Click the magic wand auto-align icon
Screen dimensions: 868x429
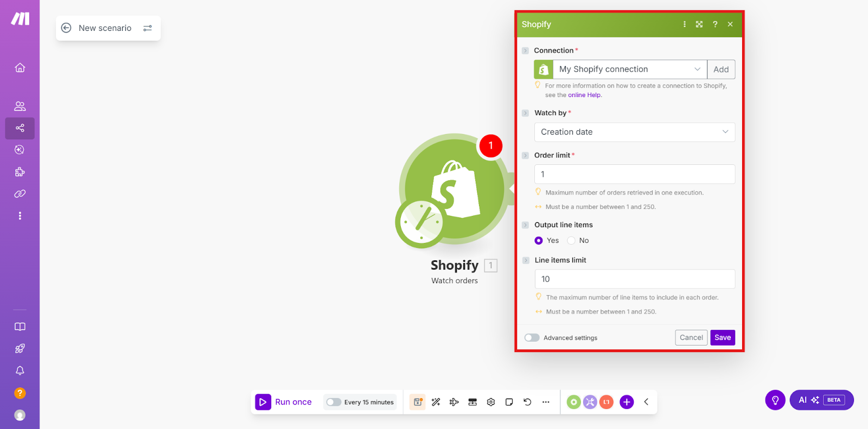[x=436, y=402]
